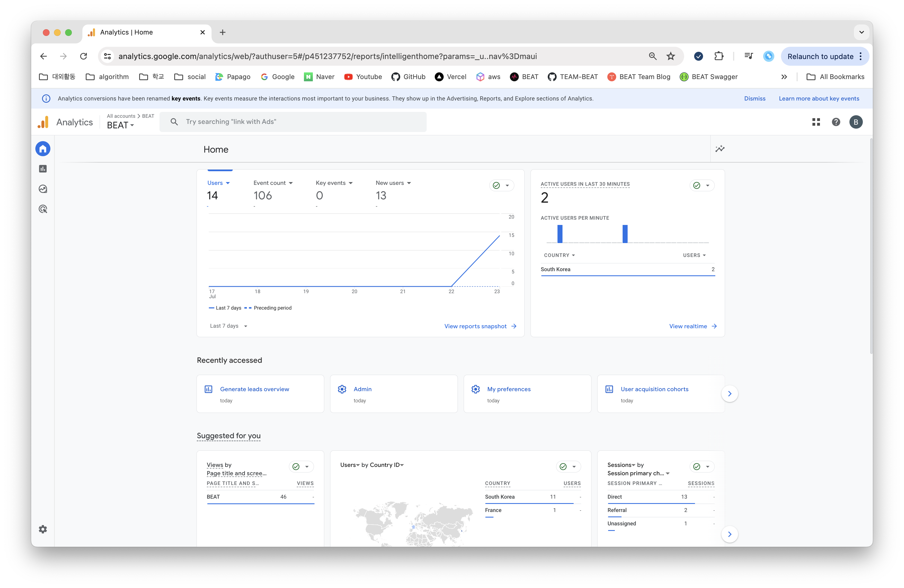Dismiss the key events banner

(754, 98)
